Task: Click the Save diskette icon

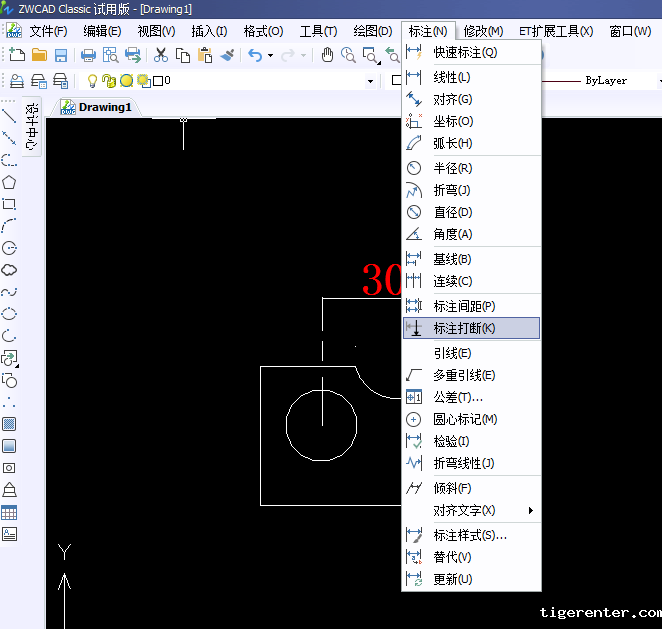Action: pyautogui.click(x=61, y=55)
